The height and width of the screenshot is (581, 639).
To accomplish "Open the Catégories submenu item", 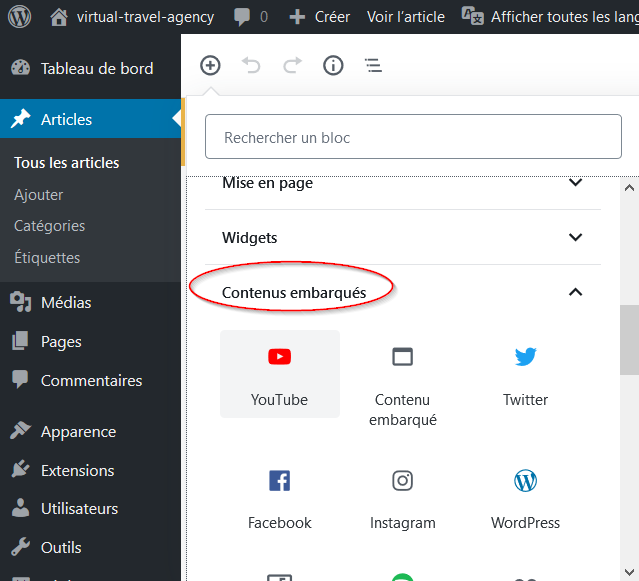I will click(50, 226).
